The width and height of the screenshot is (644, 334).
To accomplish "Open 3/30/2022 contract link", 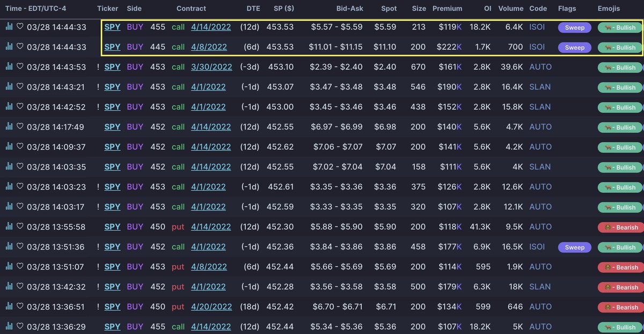I will [x=211, y=67].
